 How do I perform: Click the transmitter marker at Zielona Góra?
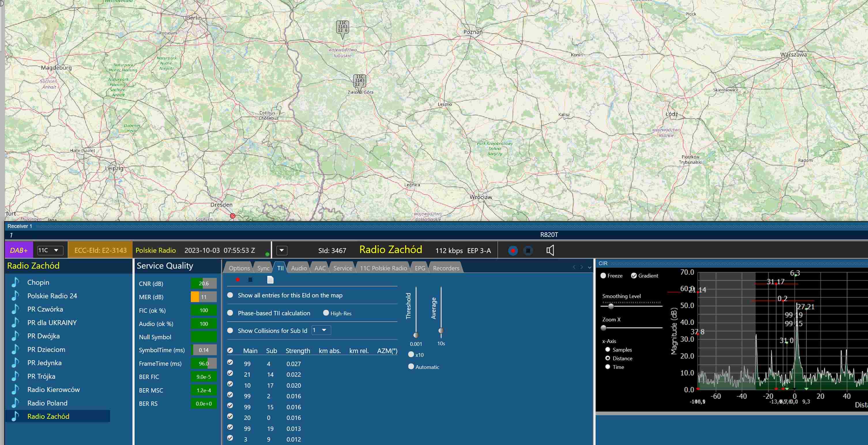(359, 82)
